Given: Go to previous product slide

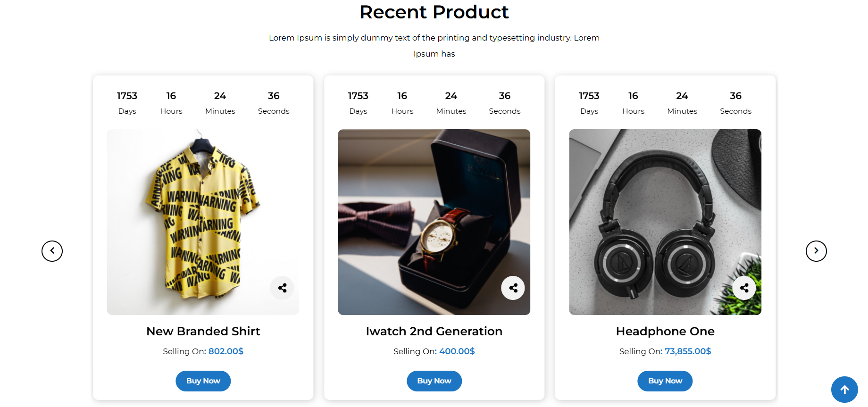Looking at the screenshot, I should 52,251.
